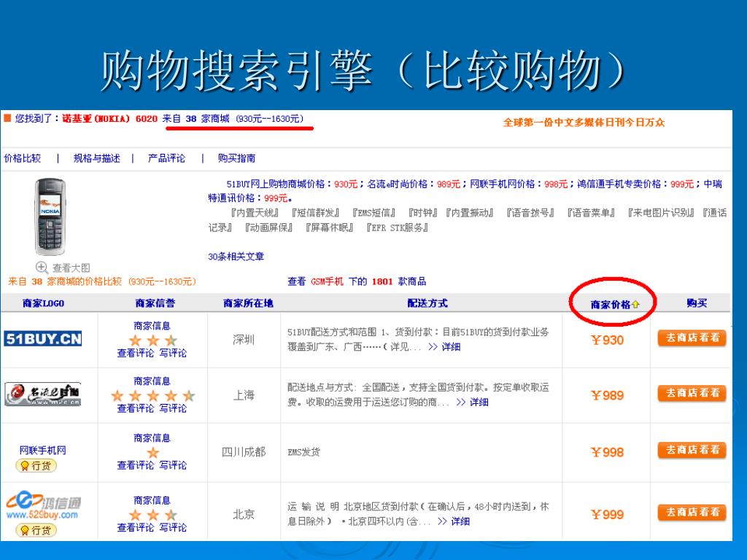
Task: Click 写评论 in 上海 merchant row
Action: click(x=173, y=408)
